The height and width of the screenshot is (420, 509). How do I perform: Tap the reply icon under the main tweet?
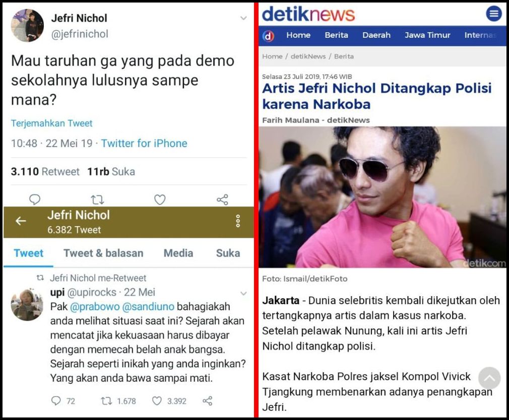(x=35, y=199)
